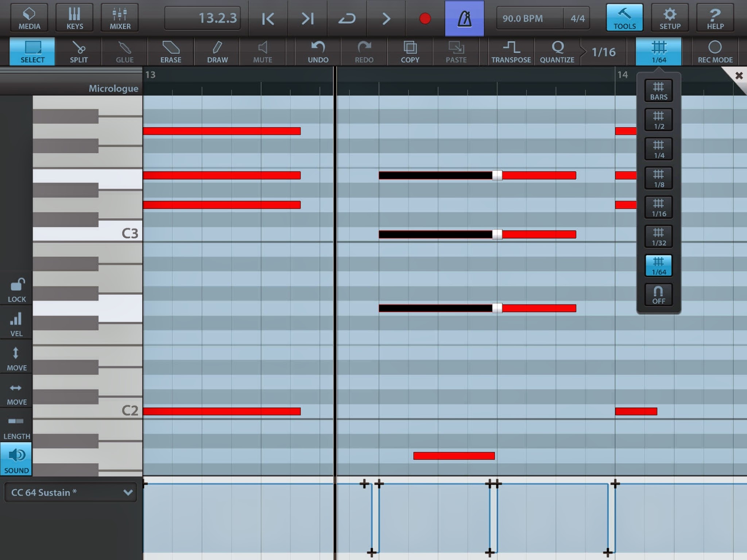The image size is (747, 560).
Task: Select 1/8 in the grid menu
Action: tap(659, 178)
